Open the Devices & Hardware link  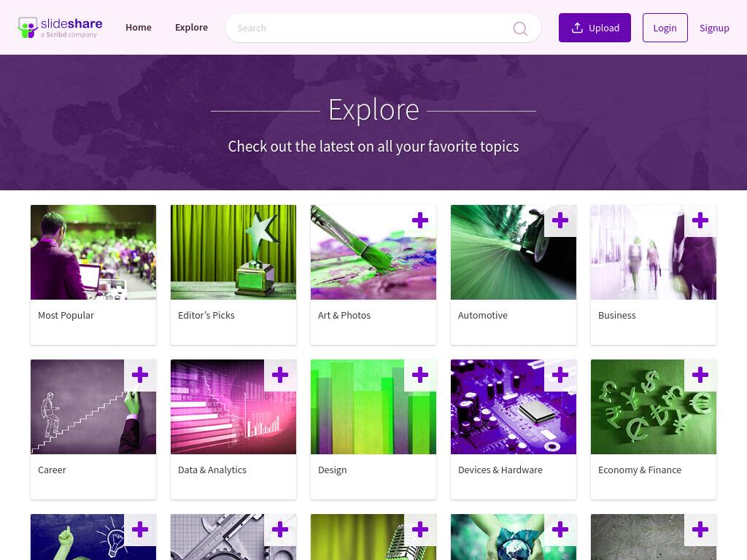500,470
